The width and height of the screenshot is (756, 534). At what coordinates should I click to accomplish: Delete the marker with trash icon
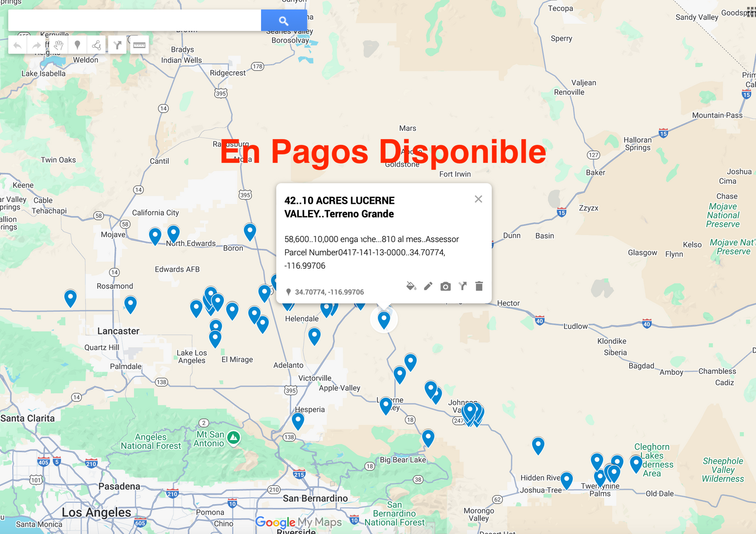(x=479, y=286)
